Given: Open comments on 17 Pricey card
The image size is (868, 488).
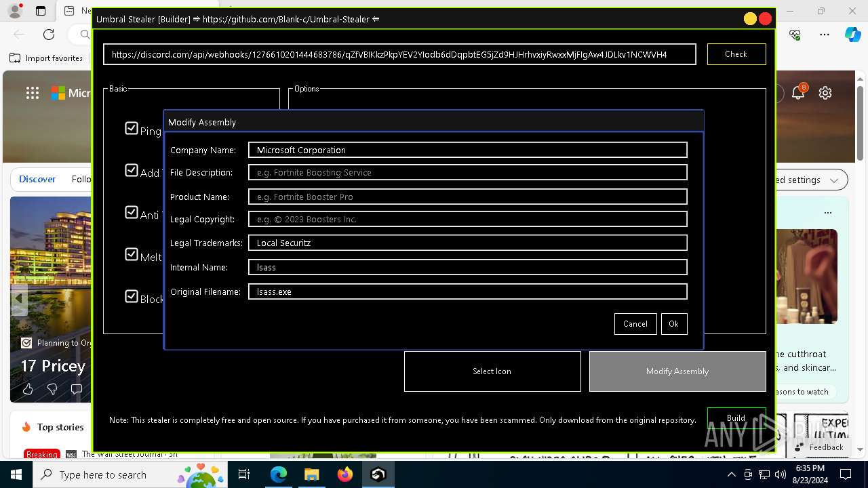Looking at the screenshot, I should click(77, 389).
